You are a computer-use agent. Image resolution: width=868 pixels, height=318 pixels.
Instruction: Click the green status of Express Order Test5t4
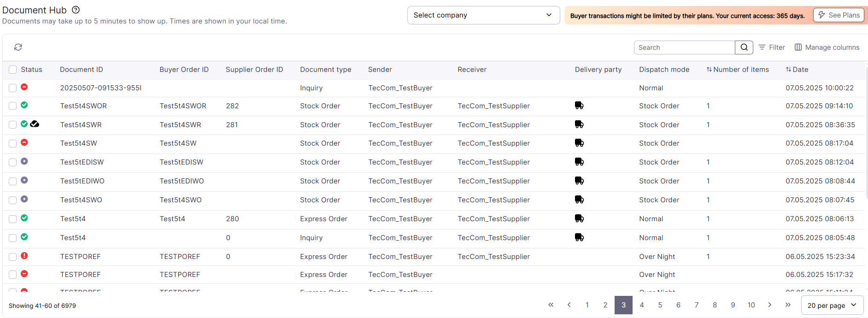point(24,218)
